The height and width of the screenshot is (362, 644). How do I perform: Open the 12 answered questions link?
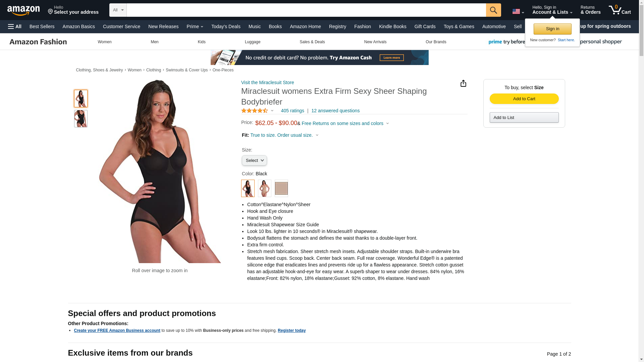pos(335,111)
